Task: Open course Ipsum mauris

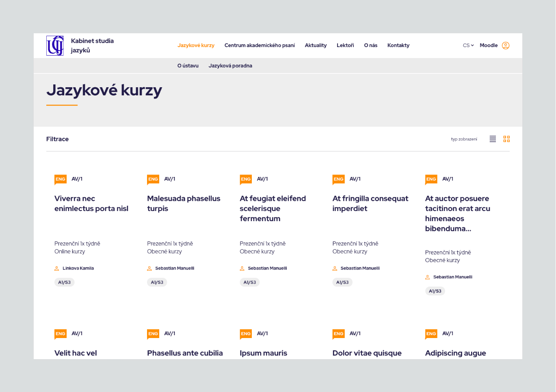Action: pos(264,353)
